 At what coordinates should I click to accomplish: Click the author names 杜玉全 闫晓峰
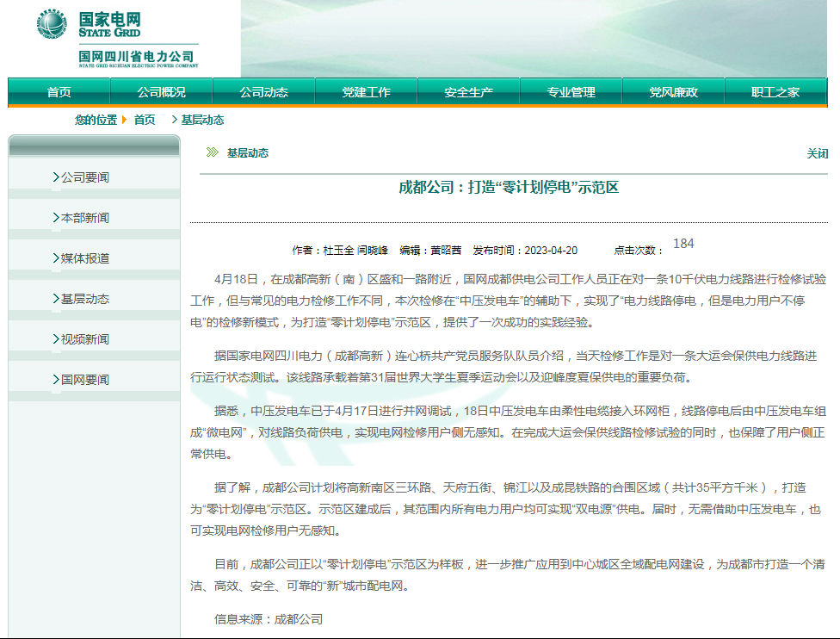point(355,251)
